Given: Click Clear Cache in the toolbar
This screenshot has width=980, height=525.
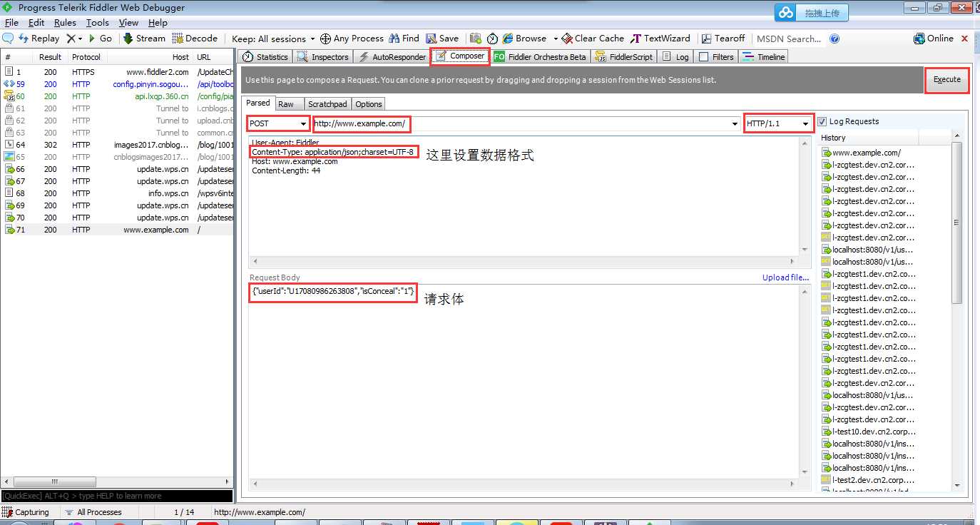Looking at the screenshot, I should (x=593, y=39).
